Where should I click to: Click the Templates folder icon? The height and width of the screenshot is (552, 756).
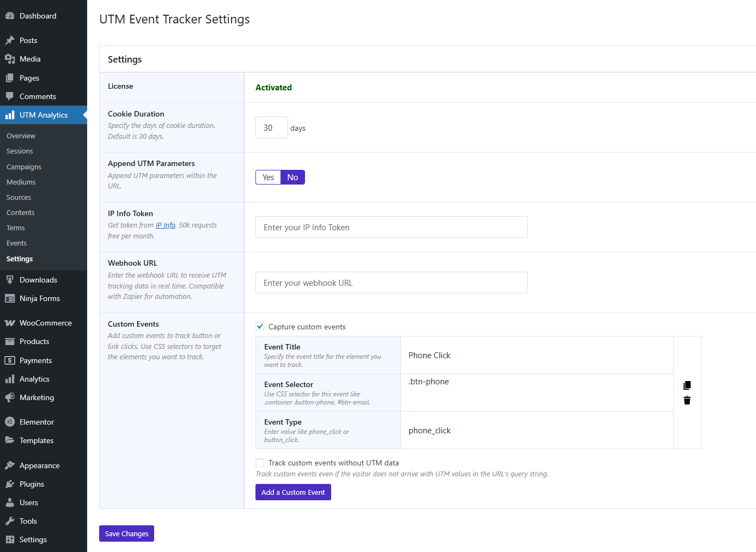[10, 440]
